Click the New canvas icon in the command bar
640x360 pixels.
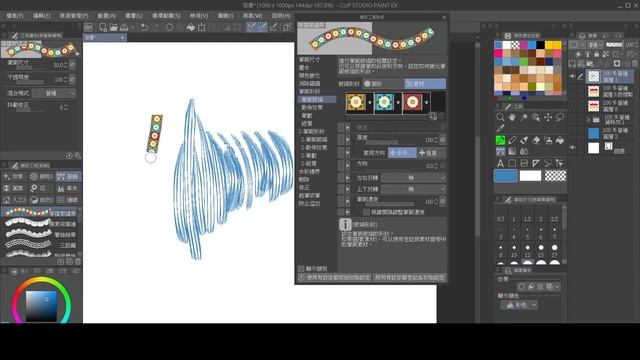pyautogui.click(x=102, y=27)
